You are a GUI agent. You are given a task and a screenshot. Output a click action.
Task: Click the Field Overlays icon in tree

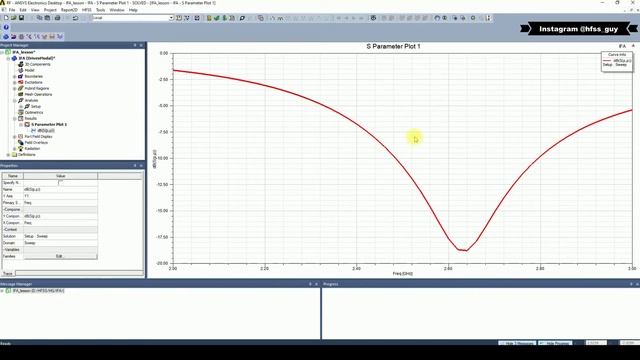click(20, 142)
